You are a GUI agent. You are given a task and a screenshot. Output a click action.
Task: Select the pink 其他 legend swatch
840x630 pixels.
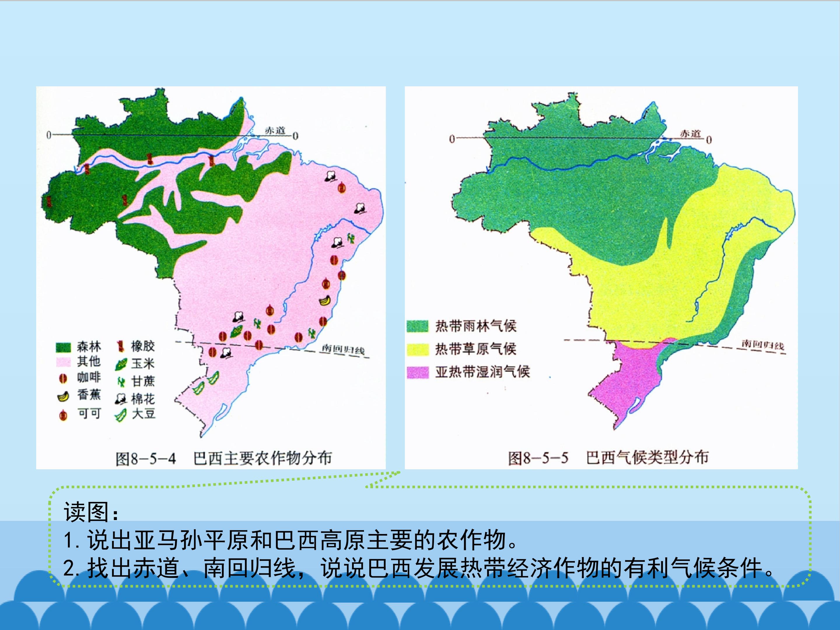point(63,362)
